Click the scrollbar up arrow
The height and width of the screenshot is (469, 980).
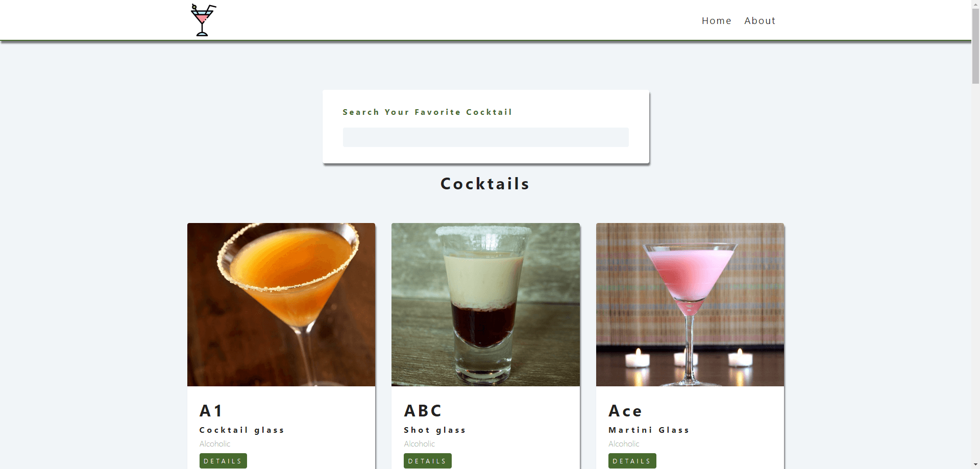point(975,4)
